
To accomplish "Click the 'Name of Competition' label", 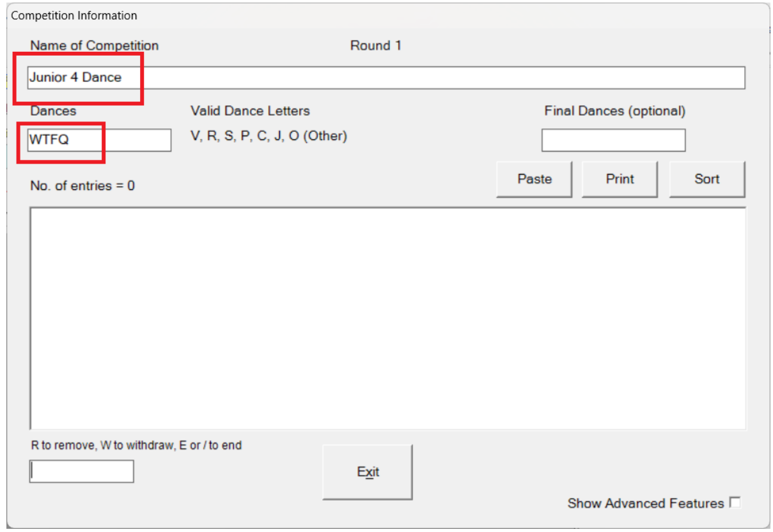I will 95,45.
